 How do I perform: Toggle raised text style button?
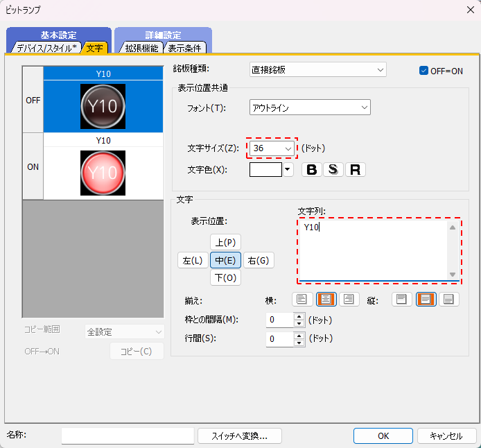coord(356,170)
